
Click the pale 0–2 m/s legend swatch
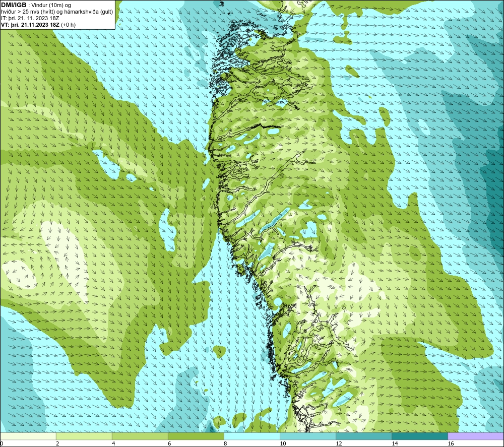click(x=28, y=436)
